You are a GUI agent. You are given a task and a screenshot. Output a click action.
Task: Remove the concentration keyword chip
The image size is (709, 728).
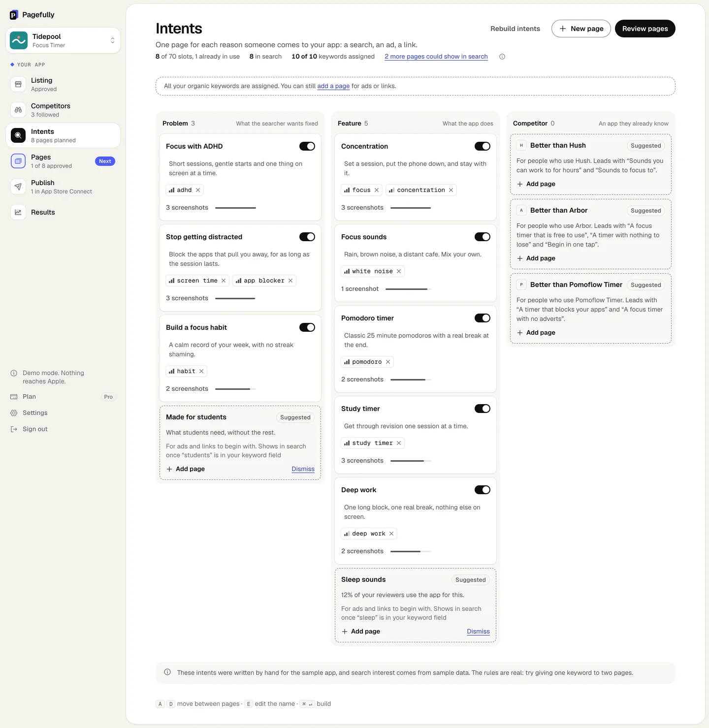[x=451, y=190]
